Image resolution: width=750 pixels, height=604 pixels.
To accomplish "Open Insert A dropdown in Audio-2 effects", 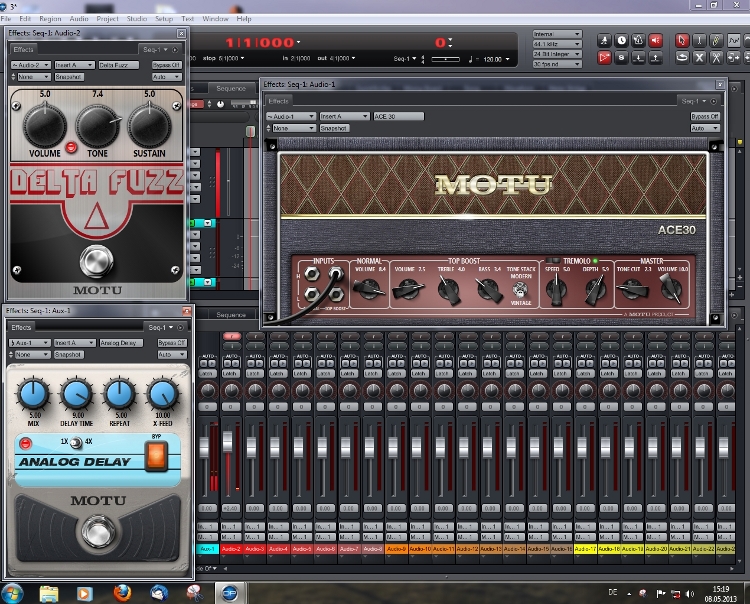I will pos(74,65).
